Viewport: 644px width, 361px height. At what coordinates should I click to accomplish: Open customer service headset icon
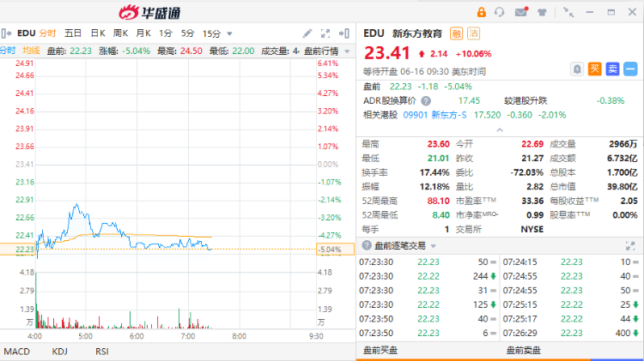point(500,12)
